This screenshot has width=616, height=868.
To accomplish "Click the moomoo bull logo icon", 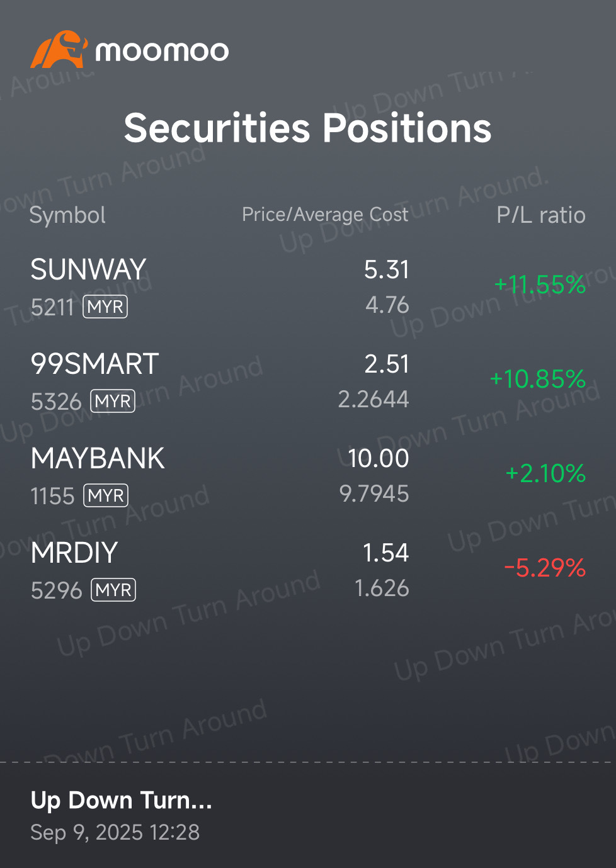I will tap(59, 50).
